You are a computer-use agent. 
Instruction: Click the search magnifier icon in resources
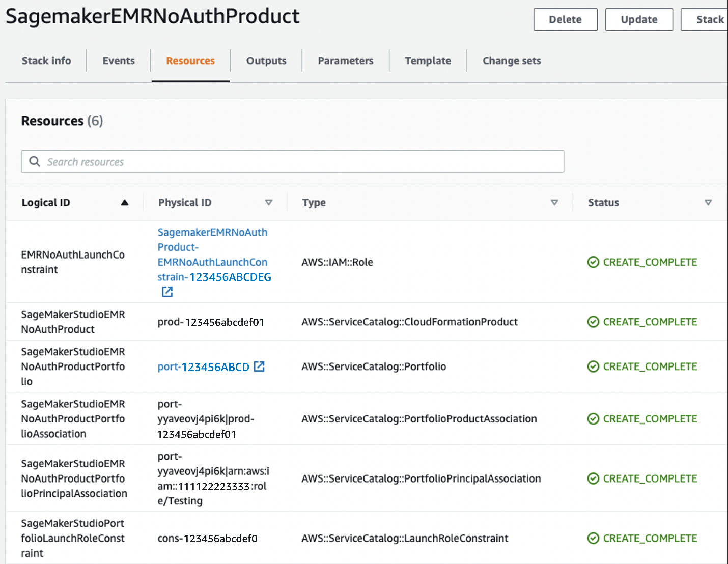pos(35,161)
